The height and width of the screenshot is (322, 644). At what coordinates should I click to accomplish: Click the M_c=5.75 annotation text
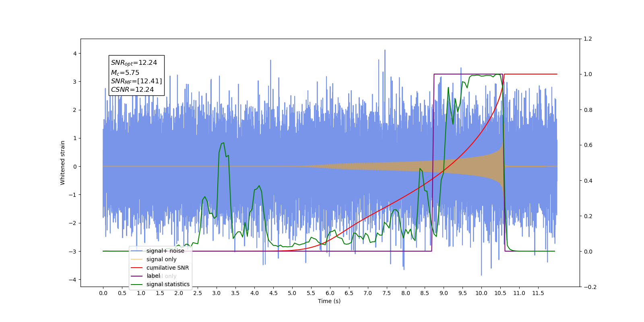125,73
